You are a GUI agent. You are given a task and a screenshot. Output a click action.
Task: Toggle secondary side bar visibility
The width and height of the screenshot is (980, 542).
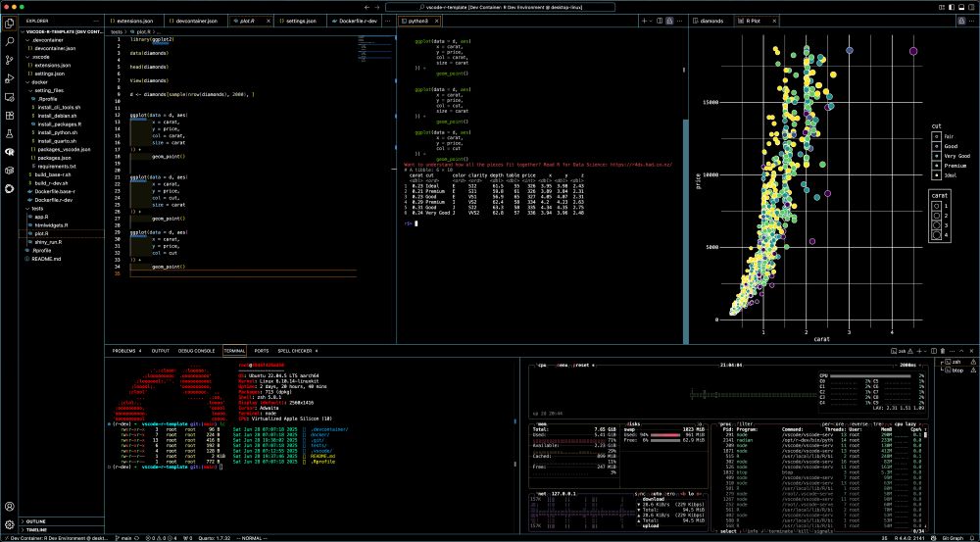click(972, 7)
